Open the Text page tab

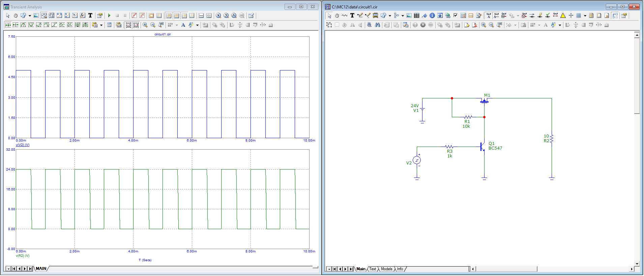pos(373,269)
